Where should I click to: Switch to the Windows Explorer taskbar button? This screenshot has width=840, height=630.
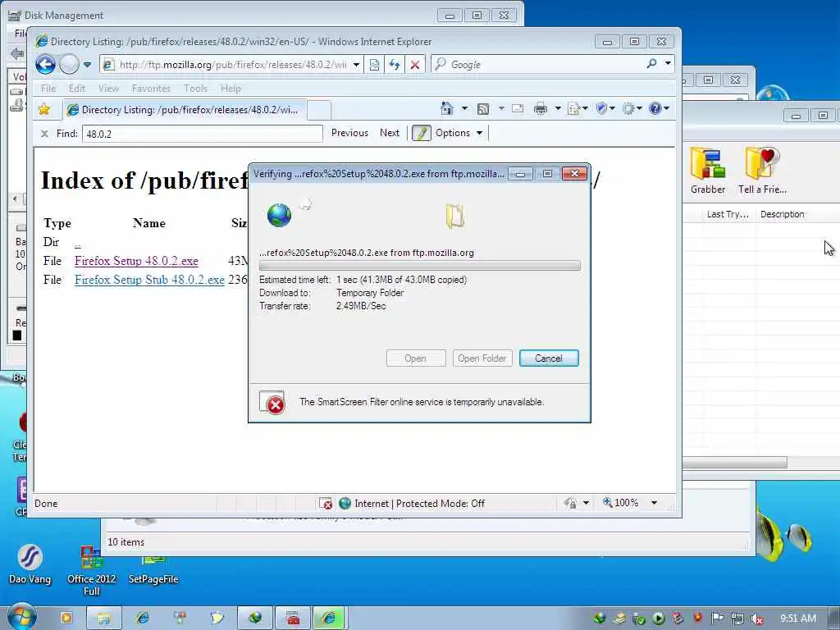click(x=104, y=619)
